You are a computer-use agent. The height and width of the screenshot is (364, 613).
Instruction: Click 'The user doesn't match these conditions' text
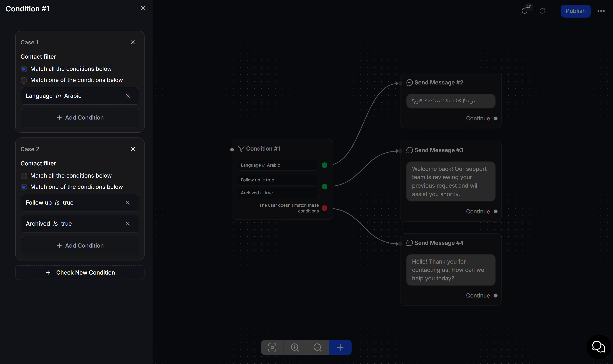point(289,208)
